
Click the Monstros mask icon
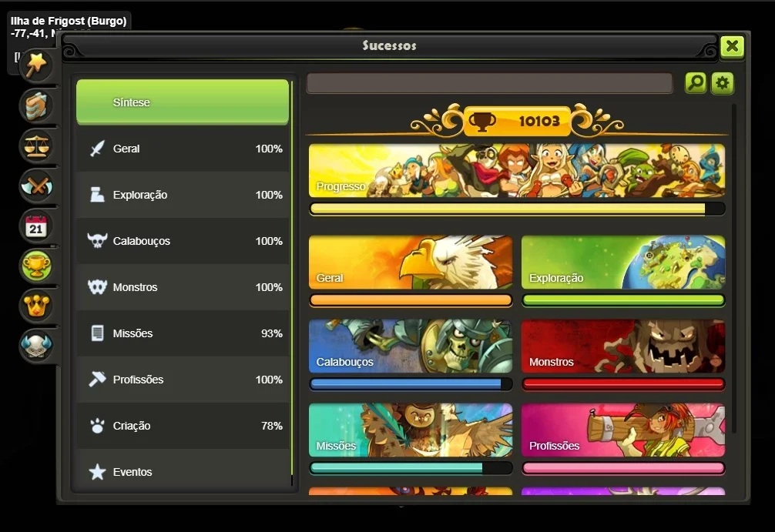click(97, 287)
